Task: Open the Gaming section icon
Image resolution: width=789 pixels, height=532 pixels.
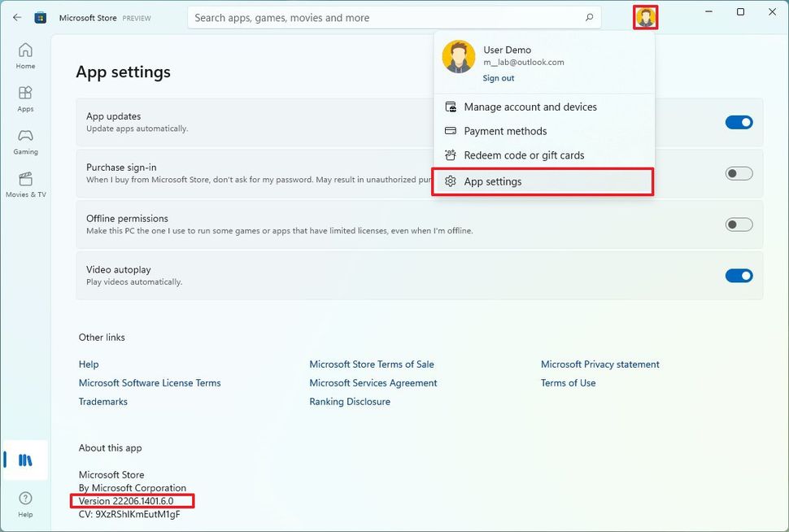Action: coord(25,142)
